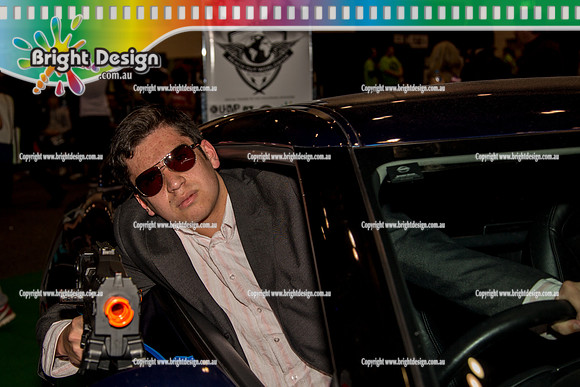Select the man's red-tinted sunglasses
Viewport: 580px width, 387px height.
point(167,169)
